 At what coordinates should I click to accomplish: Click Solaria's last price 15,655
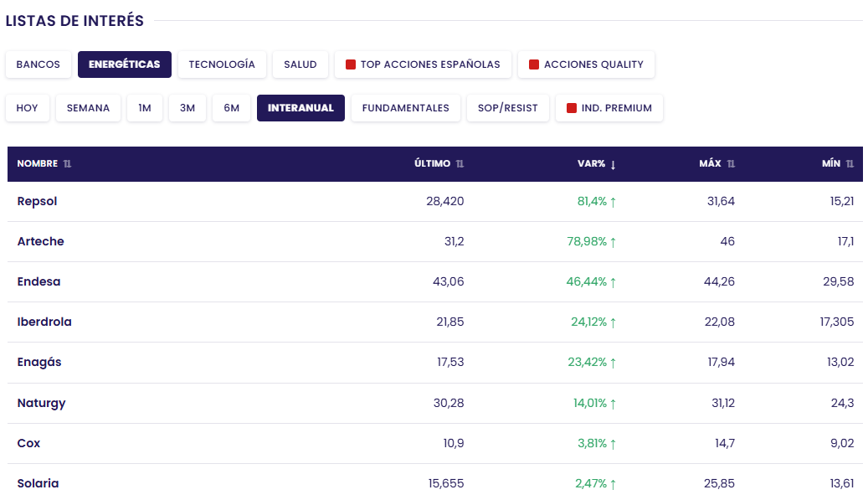[446, 483]
